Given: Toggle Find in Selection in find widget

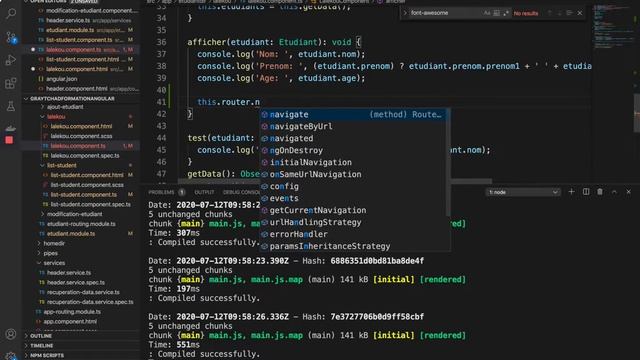Looking at the screenshot, I should pos(569,13).
